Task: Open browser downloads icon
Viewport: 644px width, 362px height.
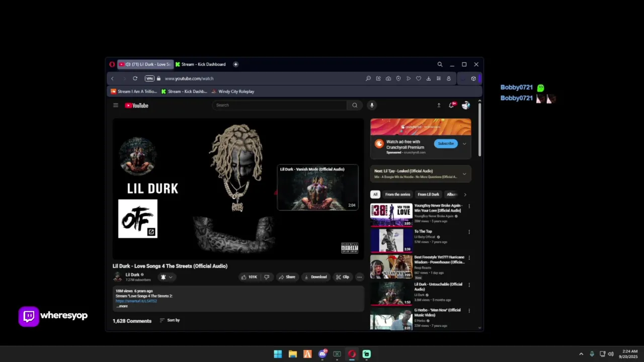Action: [x=428, y=78]
